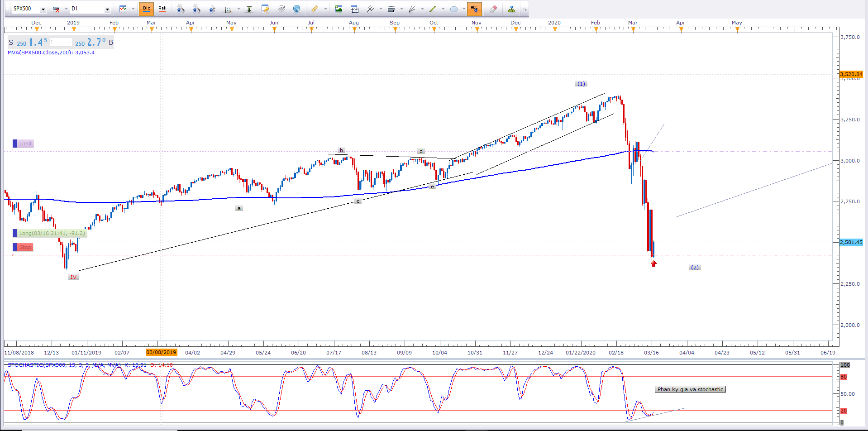Click the globe icon in toolbar
Viewport: 868px width, 431px height.
296,9
